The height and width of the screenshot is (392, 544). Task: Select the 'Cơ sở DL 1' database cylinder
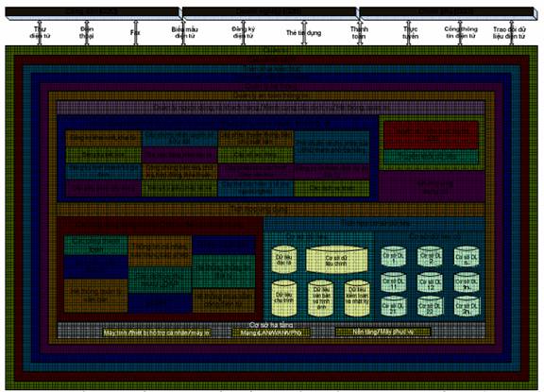pyautogui.click(x=394, y=257)
